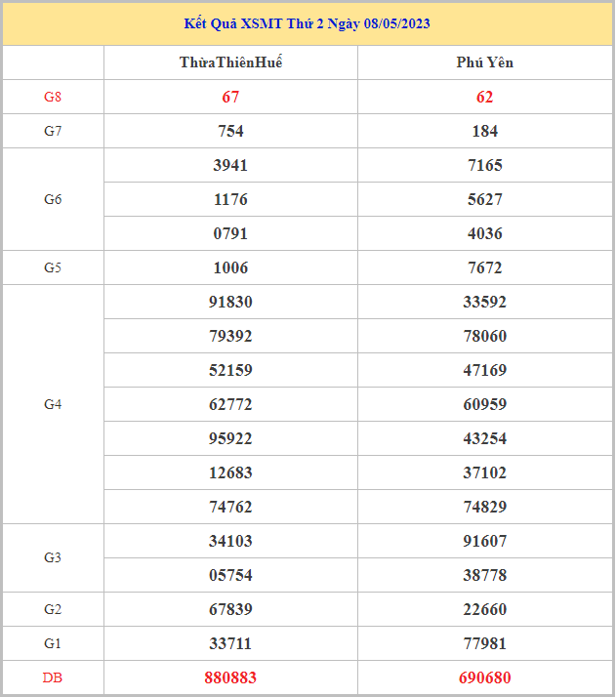The height and width of the screenshot is (697, 616).
Task: Click G2 number 67839
Action: [x=230, y=609]
